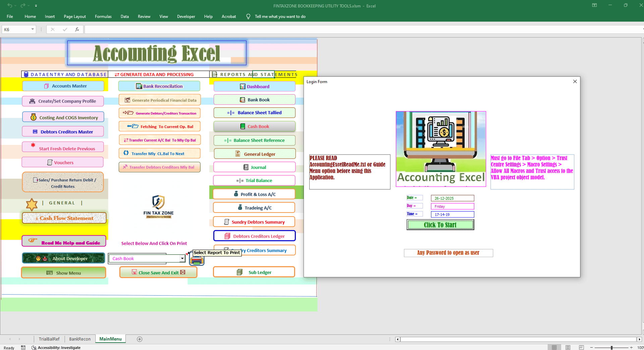
Task: Open the Vouchers button
Action: coord(63,162)
